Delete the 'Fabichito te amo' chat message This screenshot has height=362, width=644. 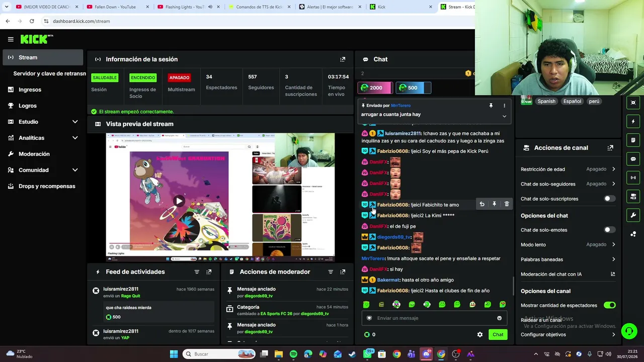point(507,204)
